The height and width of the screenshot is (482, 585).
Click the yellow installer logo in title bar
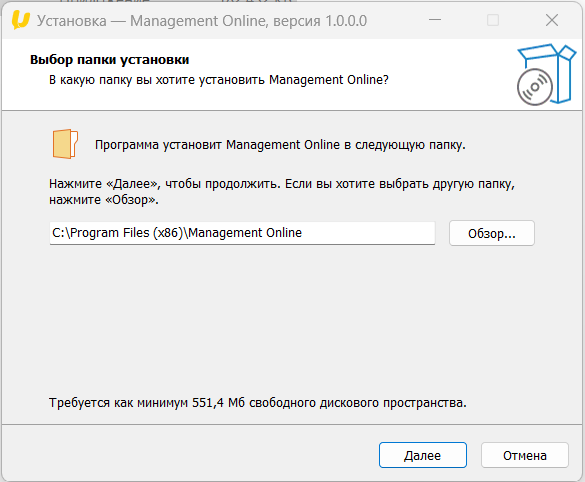(21, 20)
